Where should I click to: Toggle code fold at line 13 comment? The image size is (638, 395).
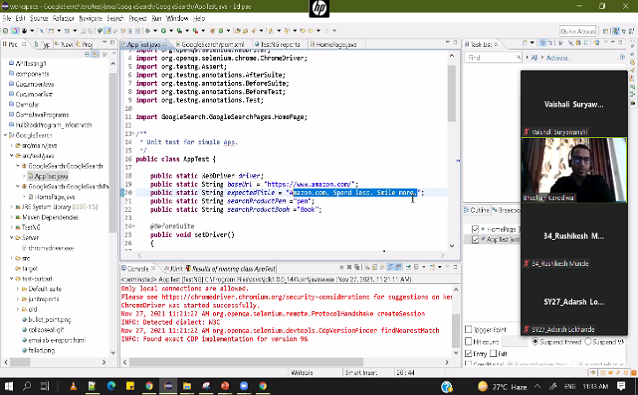point(133,133)
